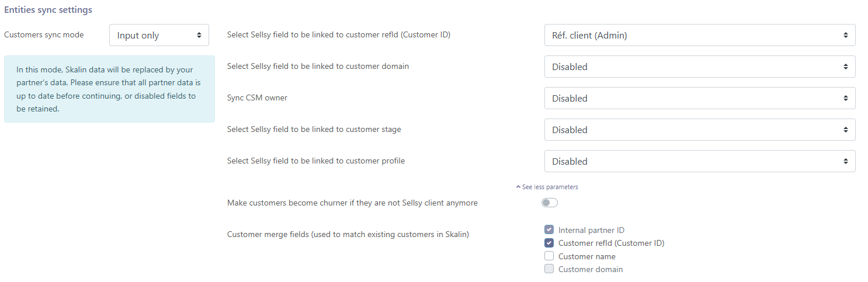Expand the customer domain Sellsy field dropdown
Image resolution: width=868 pixels, height=282 pixels.
pyautogui.click(x=699, y=67)
